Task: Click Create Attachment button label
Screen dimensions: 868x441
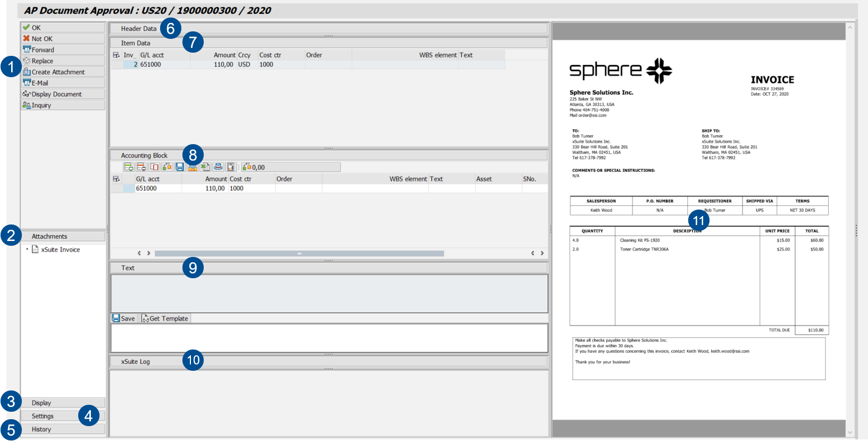Action: pyautogui.click(x=59, y=72)
